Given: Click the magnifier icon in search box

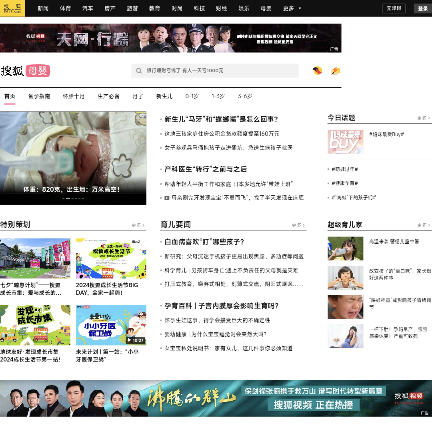Looking at the screenshot, I should point(139,71).
